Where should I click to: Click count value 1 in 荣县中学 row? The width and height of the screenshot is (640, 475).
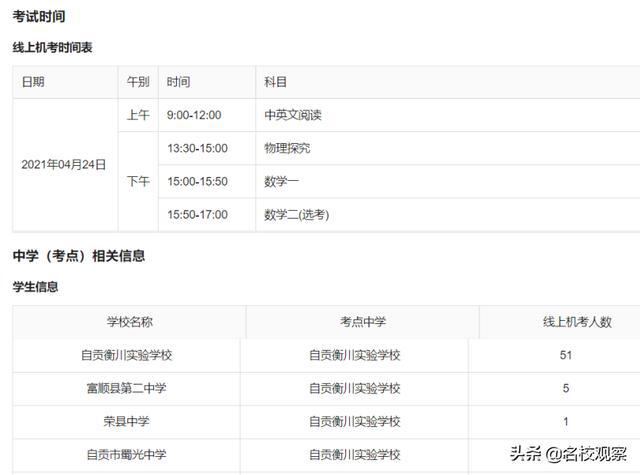(566, 422)
